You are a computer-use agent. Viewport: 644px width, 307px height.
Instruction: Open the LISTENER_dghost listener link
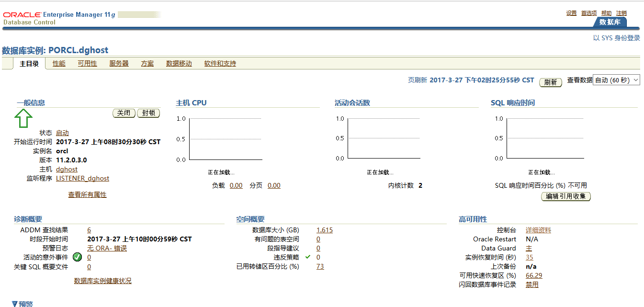click(x=82, y=178)
